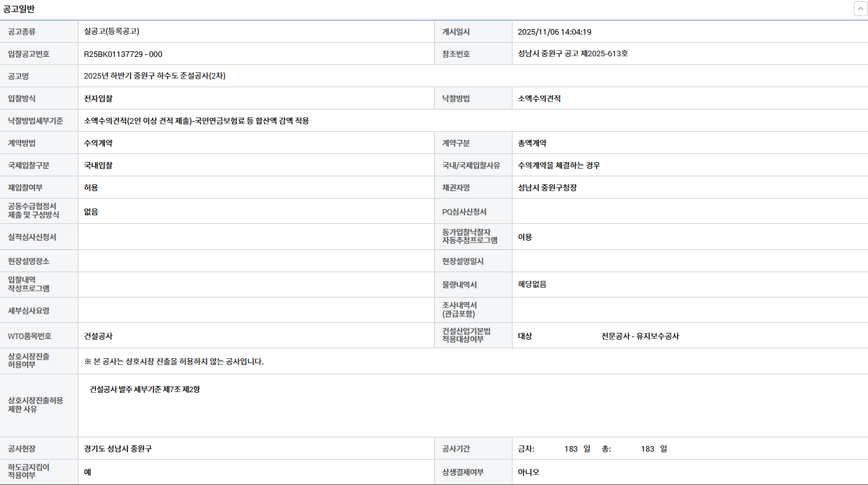Click the 성남시 중원구청장 creditor name
This screenshot has height=485, width=868.
tap(547, 187)
